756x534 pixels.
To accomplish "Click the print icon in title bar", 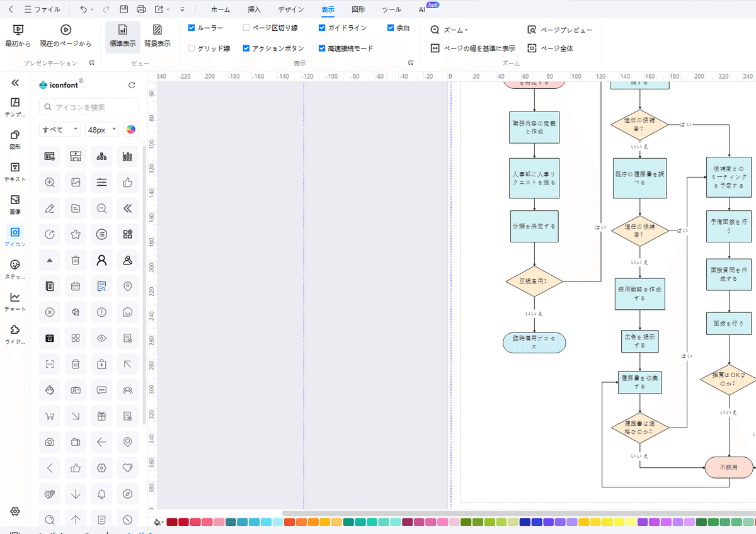I will 141,9.
